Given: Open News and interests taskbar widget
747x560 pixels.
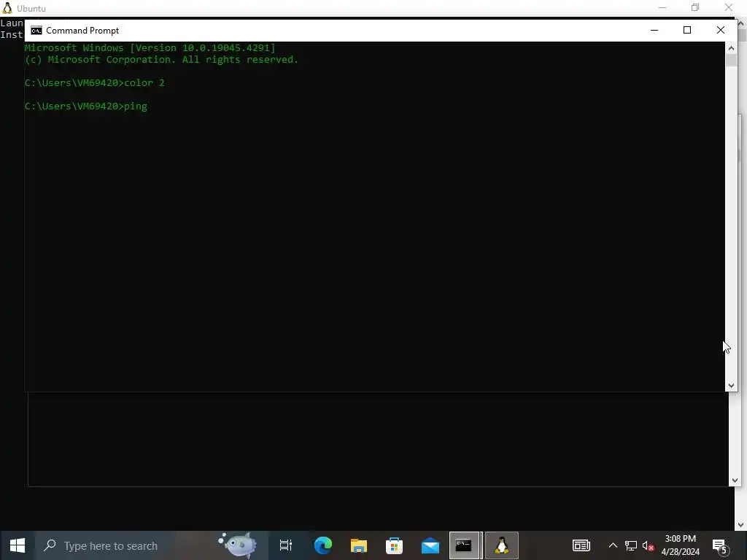Looking at the screenshot, I should 581,545.
